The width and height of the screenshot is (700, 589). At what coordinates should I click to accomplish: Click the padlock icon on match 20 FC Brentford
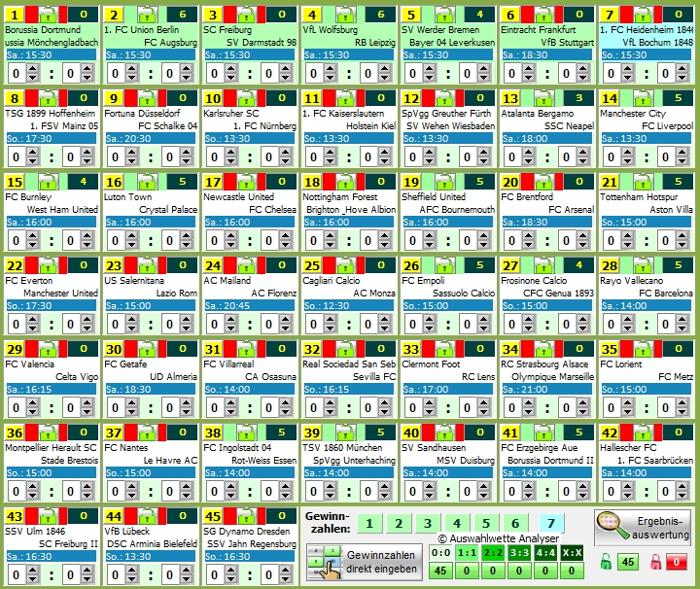pos(543,182)
